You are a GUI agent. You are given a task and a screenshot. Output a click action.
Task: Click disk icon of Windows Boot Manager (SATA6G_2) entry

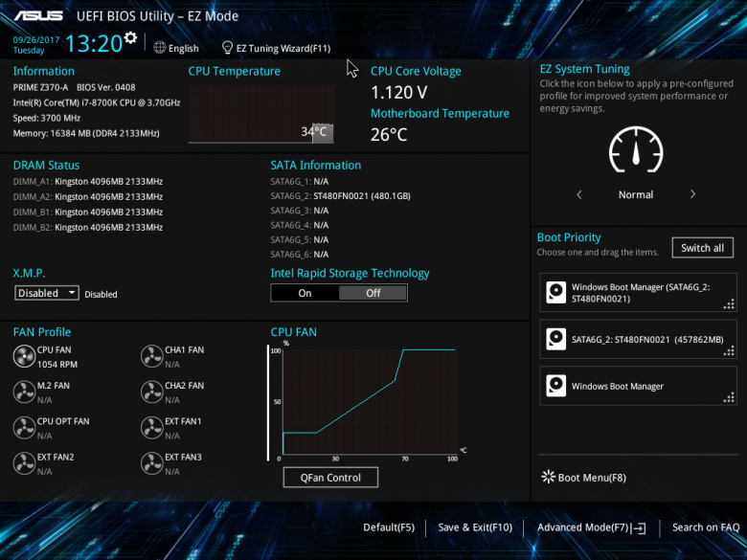point(556,292)
